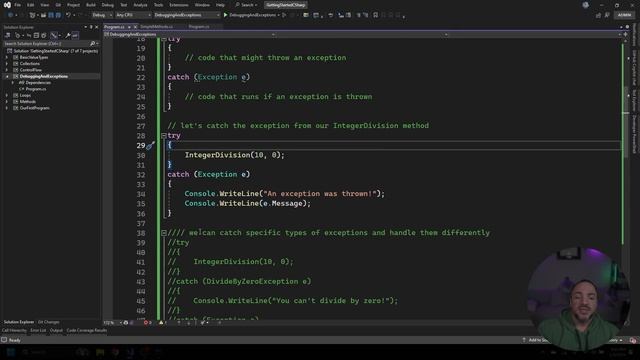Click Collapse All icon in Solution Explorer
Image resolution: width=640 pixels, height=360 pixels.
click(x=36, y=36)
